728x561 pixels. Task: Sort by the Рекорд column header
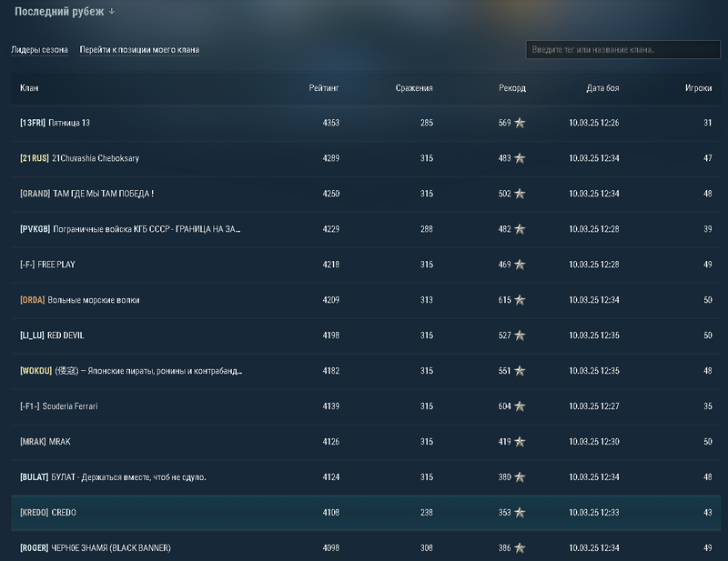coord(512,87)
